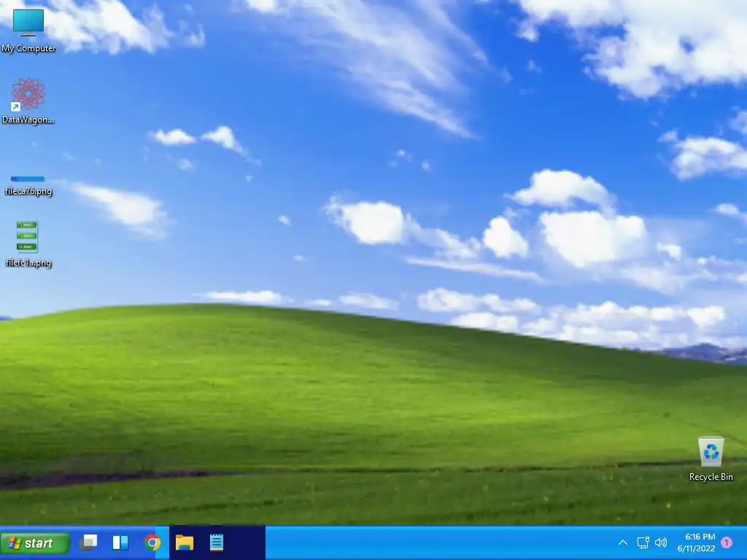The width and height of the screenshot is (747, 560).
Task: Open File Explorer from the taskbar
Action: pyautogui.click(x=185, y=542)
